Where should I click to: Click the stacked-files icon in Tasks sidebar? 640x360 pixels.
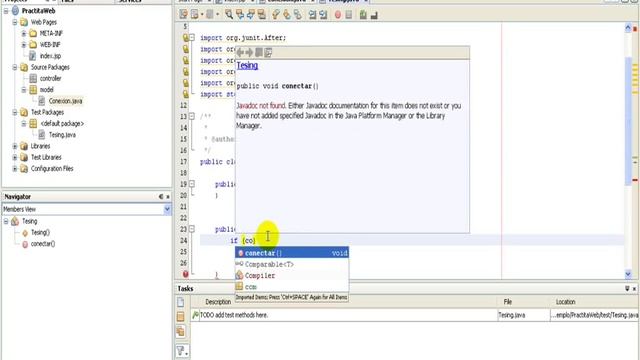(x=181, y=331)
